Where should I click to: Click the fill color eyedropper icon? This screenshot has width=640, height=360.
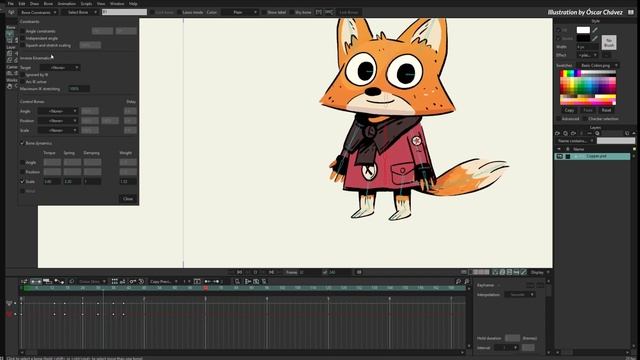pyautogui.click(x=595, y=30)
